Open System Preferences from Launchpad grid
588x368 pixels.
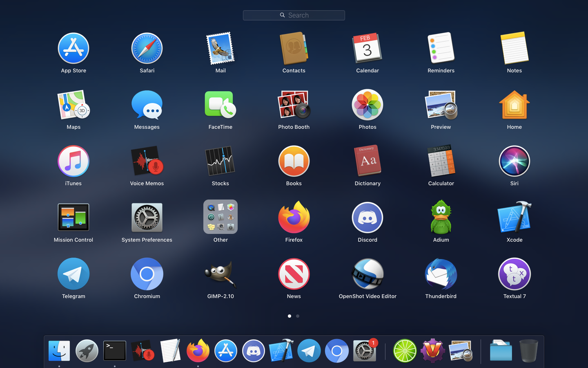click(x=147, y=218)
